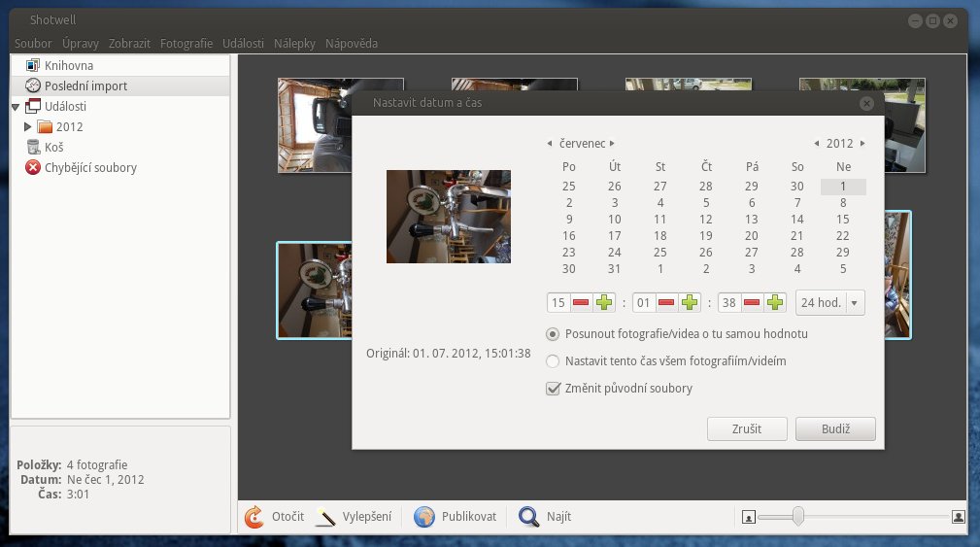Image resolution: width=980 pixels, height=547 pixels.
Task: Click the Vylepšení enhance wand icon
Action: tap(326, 517)
